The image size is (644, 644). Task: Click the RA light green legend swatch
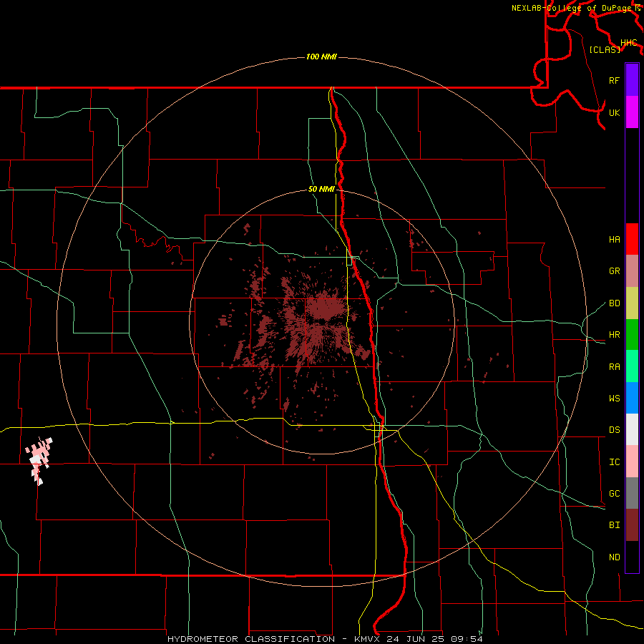(632, 366)
